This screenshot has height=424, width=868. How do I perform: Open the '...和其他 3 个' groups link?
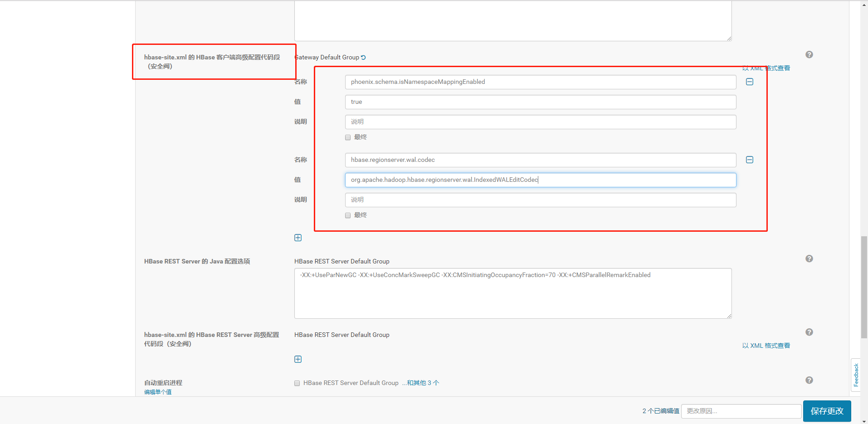click(420, 383)
